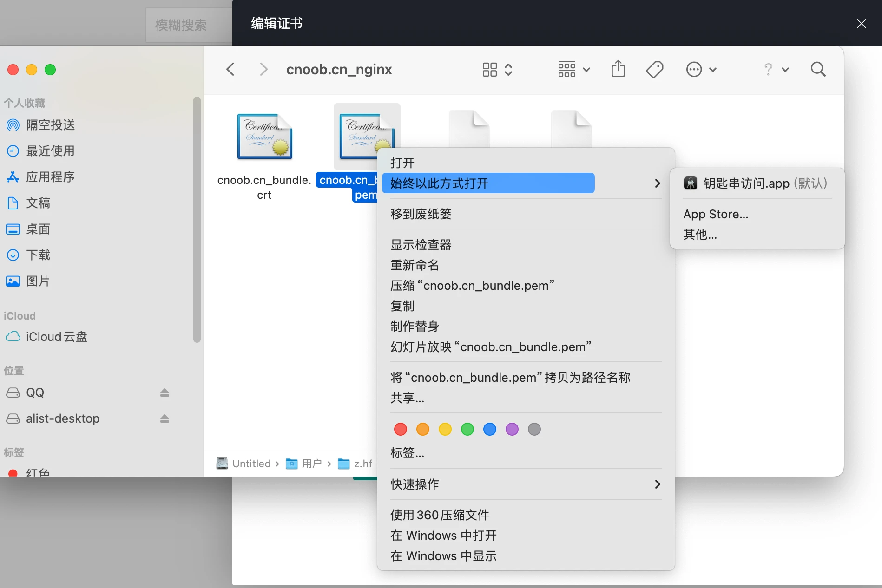
Task: Click the tag icon in Finder toolbar
Action: (654, 70)
